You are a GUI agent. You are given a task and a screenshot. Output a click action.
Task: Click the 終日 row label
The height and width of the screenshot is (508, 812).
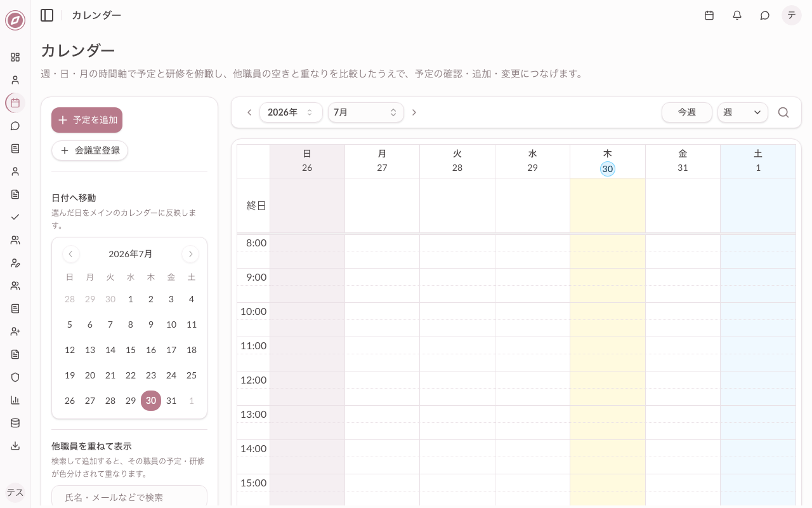[256, 206]
